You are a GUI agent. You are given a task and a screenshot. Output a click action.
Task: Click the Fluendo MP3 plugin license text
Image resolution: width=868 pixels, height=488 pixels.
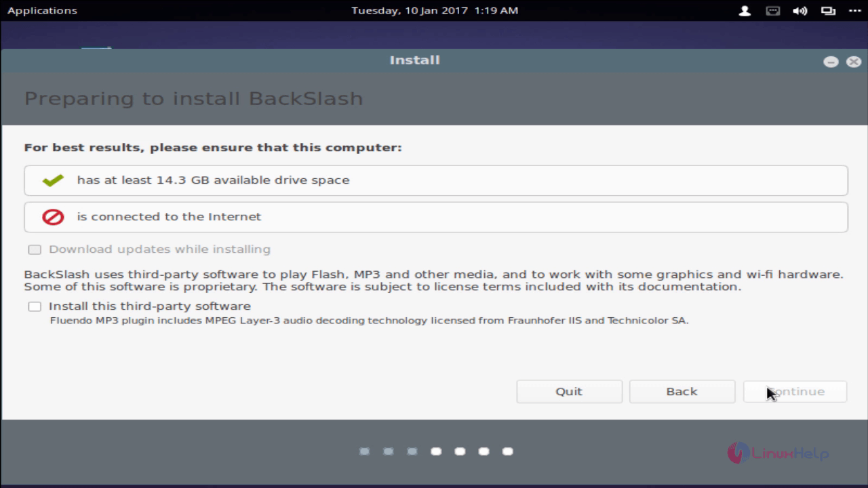pyautogui.click(x=369, y=321)
